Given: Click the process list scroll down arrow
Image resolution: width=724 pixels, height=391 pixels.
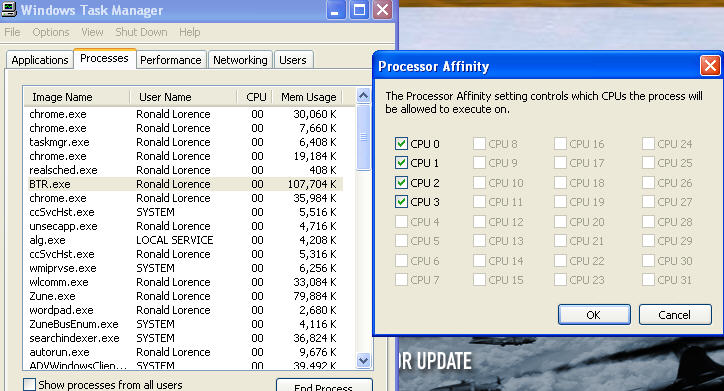Looking at the screenshot, I should tap(363, 360).
